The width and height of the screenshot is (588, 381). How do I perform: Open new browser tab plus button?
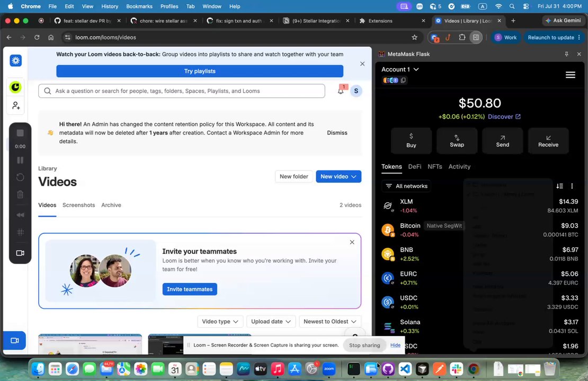[x=513, y=21]
